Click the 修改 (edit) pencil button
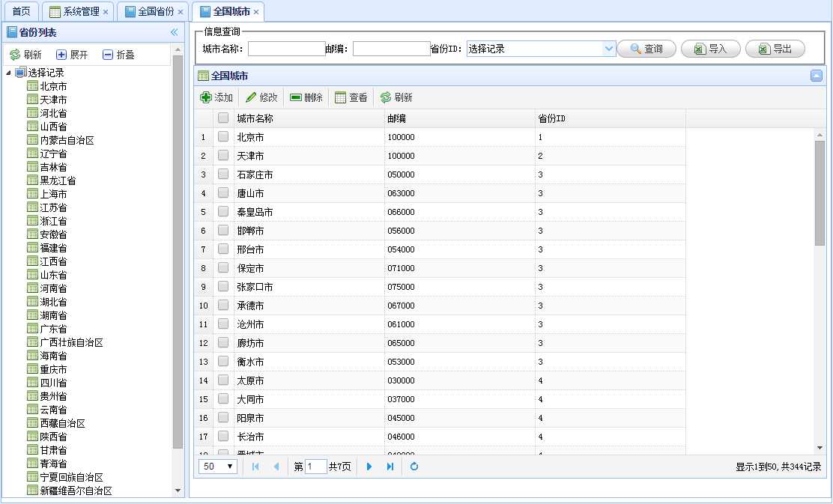Image resolution: width=833 pixels, height=504 pixels. click(x=261, y=97)
